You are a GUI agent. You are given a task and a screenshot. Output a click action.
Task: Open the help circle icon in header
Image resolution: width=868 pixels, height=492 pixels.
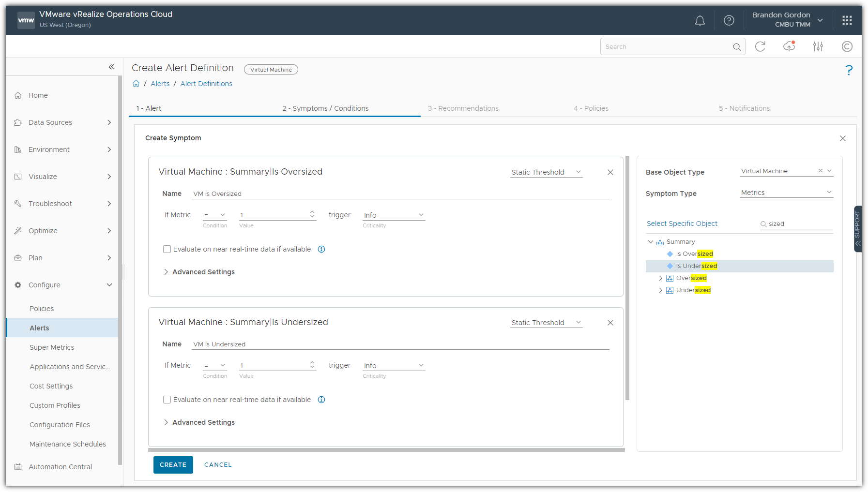coord(729,20)
